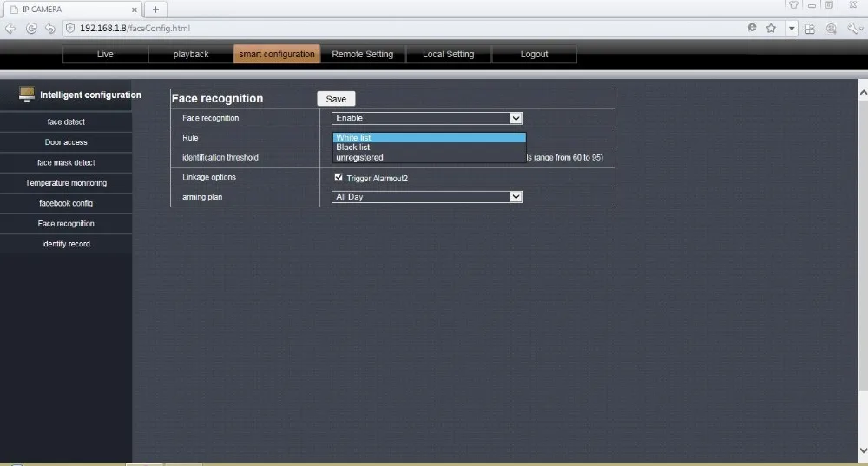The width and height of the screenshot is (868, 466).
Task: Open identify record page
Action: tap(66, 244)
